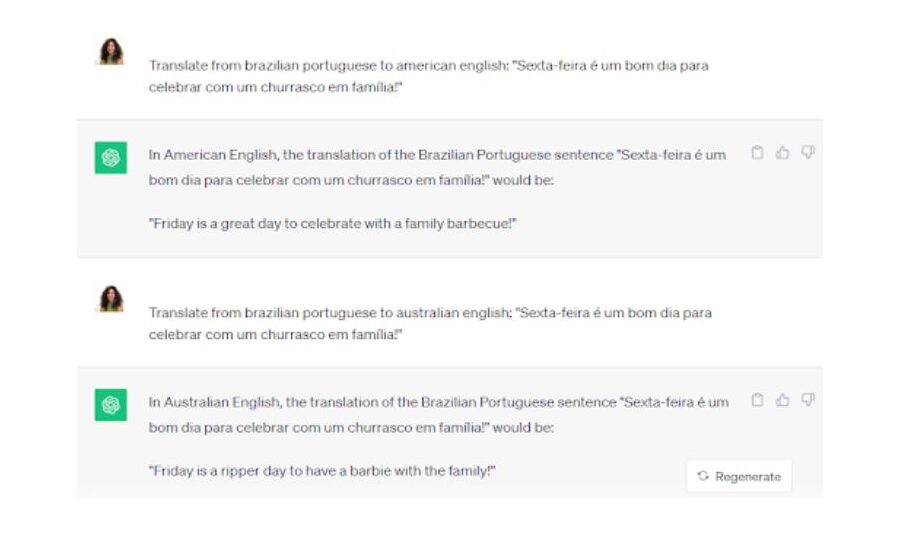Copy the Australian English response to clipboard
This screenshot has width=900, height=540.
(757, 400)
